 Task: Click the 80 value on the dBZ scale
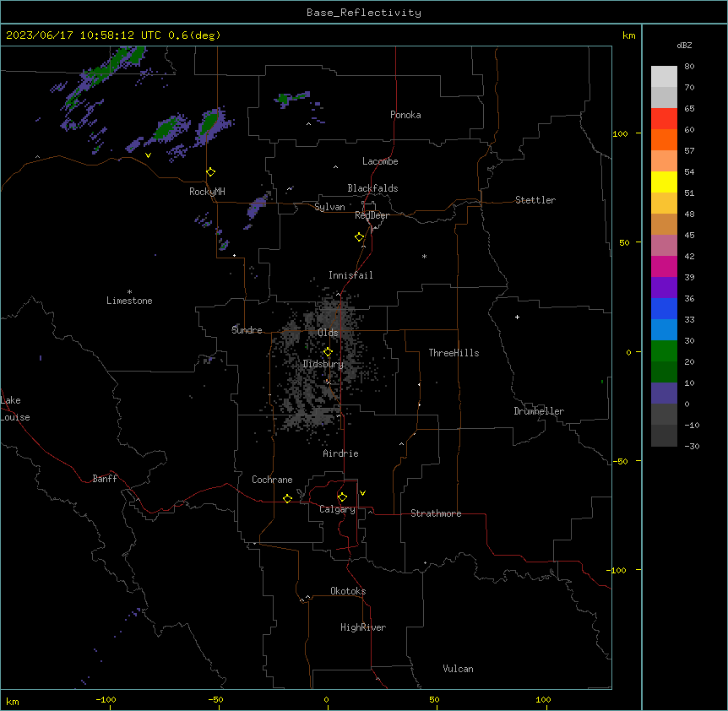point(689,67)
